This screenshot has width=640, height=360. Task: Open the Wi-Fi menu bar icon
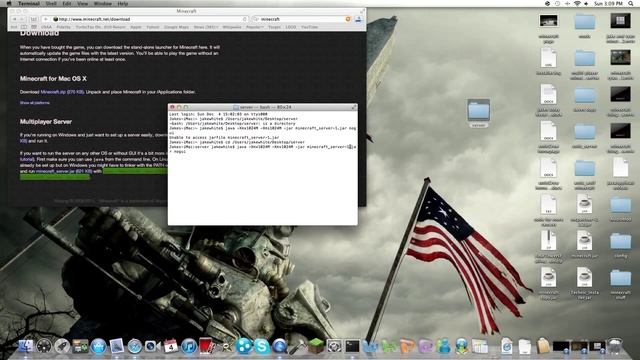click(577, 3)
